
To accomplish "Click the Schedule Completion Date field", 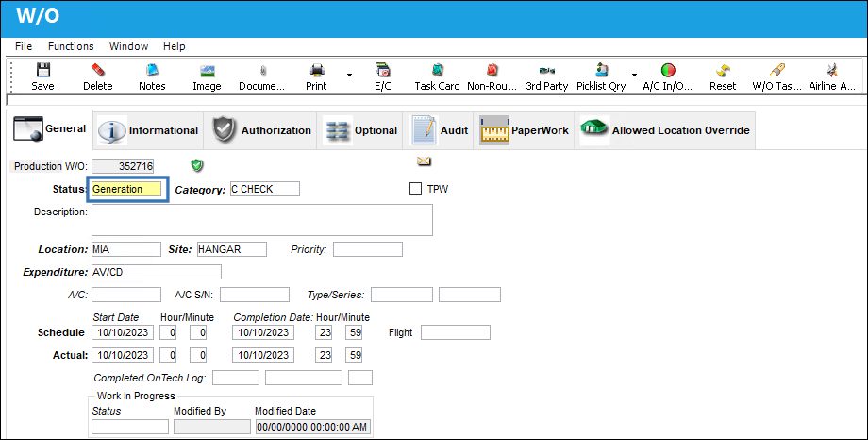I will (x=263, y=332).
